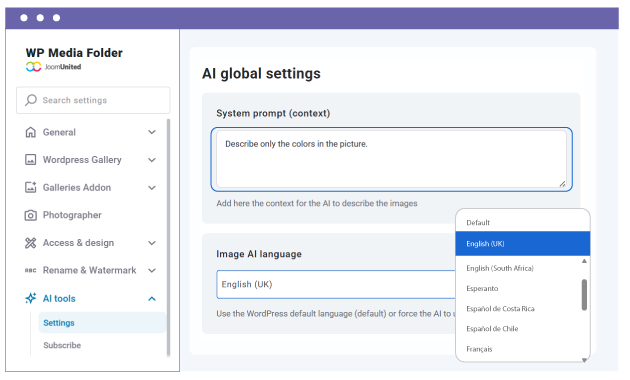This screenshot has height=380, width=630.
Task: Click the Galleries Addon icon
Action: (31, 187)
